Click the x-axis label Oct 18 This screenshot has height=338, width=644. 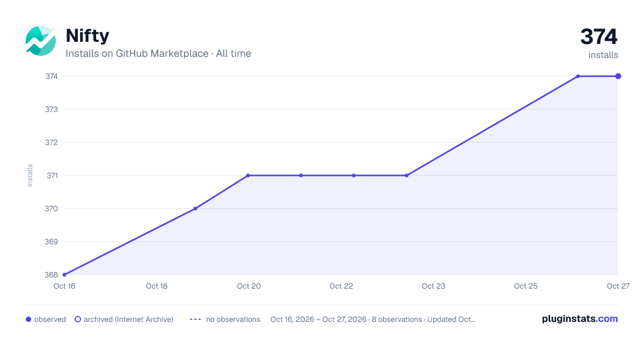click(157, 286)
